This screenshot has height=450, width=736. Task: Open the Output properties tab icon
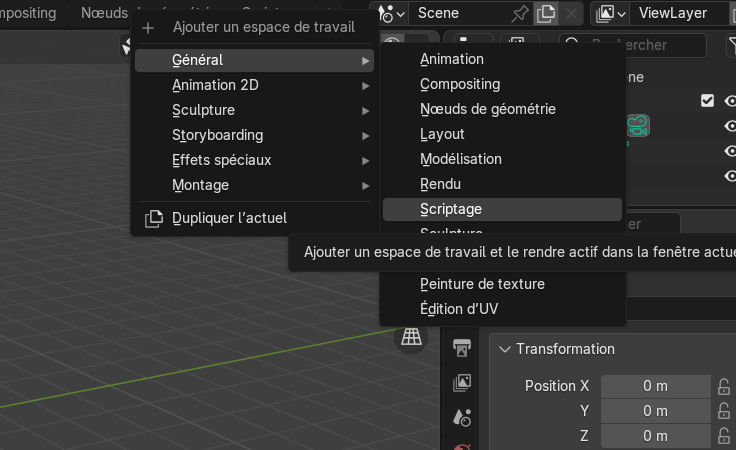tap(462, 348)
